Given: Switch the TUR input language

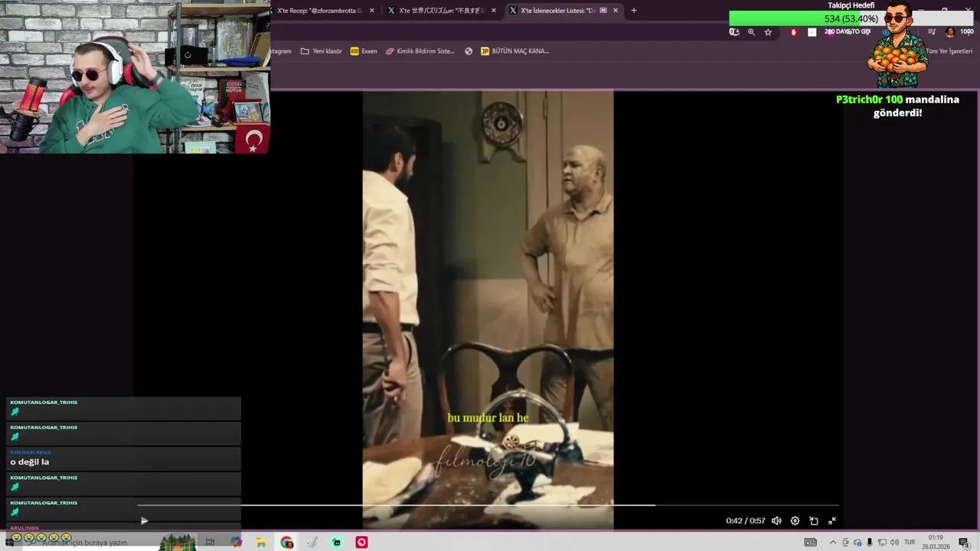Looking at the screenshot, I should tap(910, 543).
